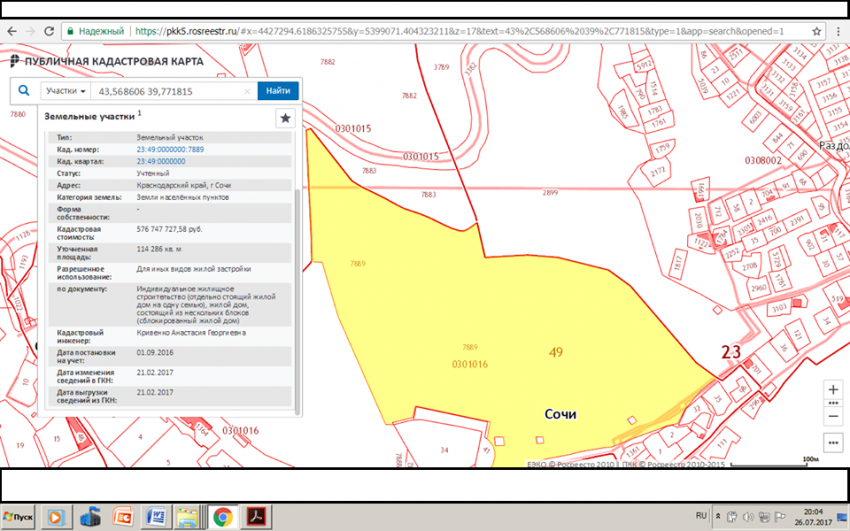This screenshot has height=531, width=850.
Task: Open the media player taskbar icon
Action: [x=55, y=517]
